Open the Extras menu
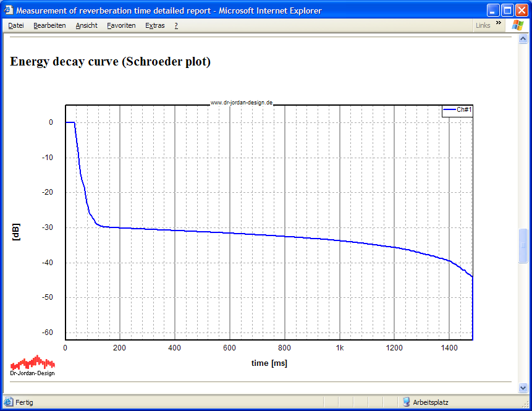Image resolution: width=532 pixels, height=411 pixels. pyautogui.click(x=155, y=25)
